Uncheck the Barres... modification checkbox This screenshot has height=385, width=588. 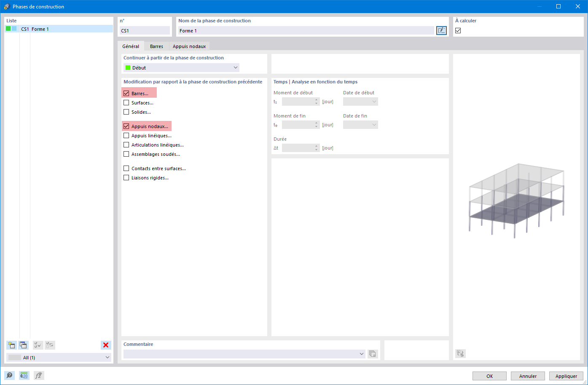click(x=126, y=93)
